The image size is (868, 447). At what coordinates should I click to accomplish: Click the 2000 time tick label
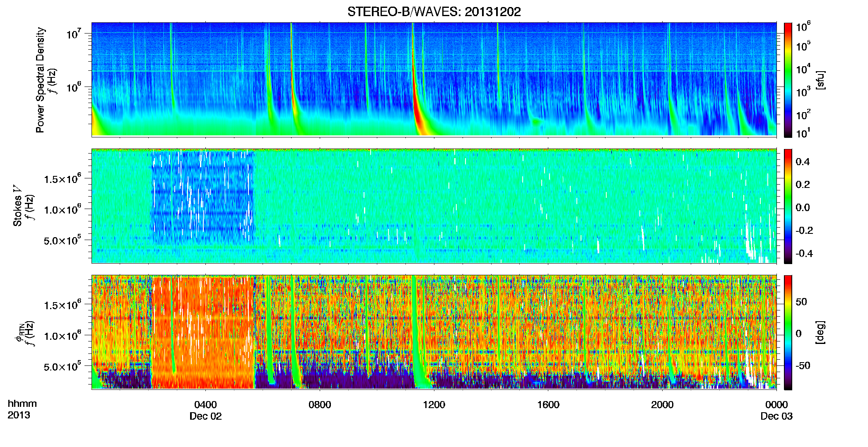coord(662,404)
